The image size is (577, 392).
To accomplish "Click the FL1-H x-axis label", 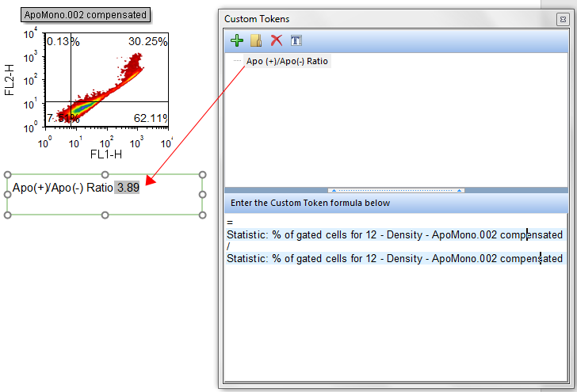I will pyautogui.click(x=106, y=154).
